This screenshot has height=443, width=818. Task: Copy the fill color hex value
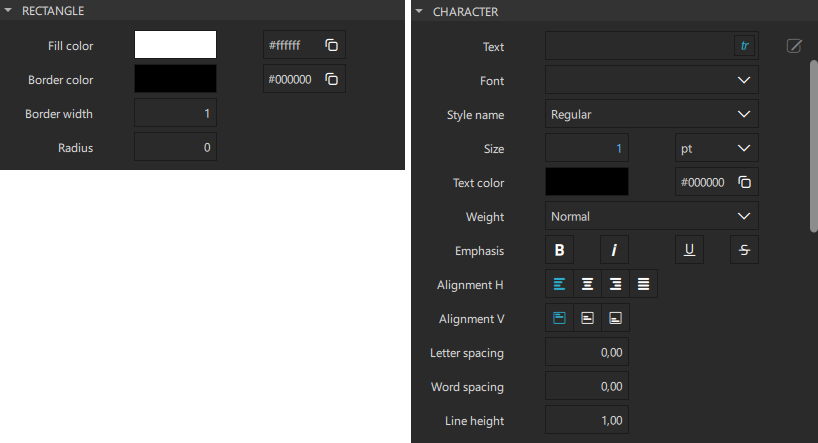332,45
